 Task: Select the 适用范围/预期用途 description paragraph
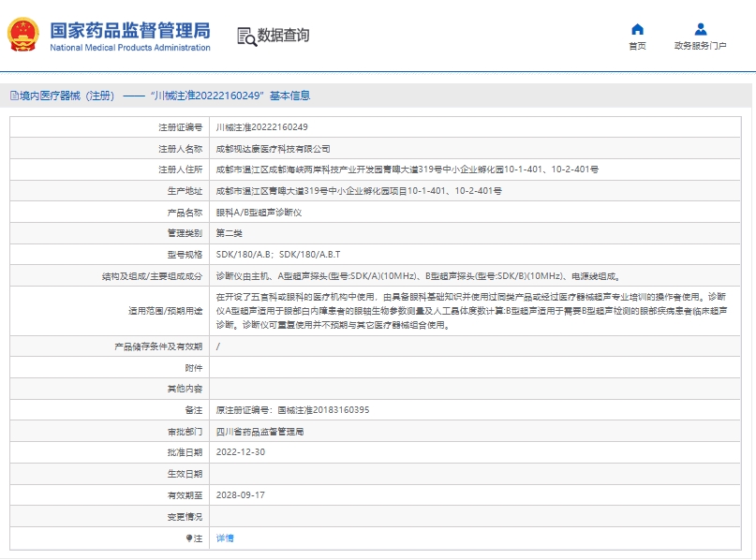tap(471, 311)
